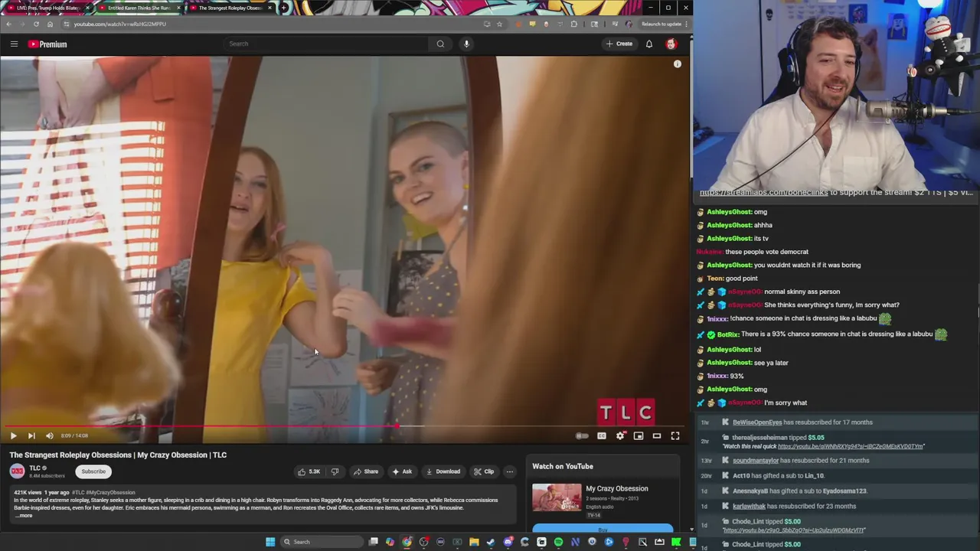Download the video
This screenshot has width=980, height=551.
click(443, 471)
